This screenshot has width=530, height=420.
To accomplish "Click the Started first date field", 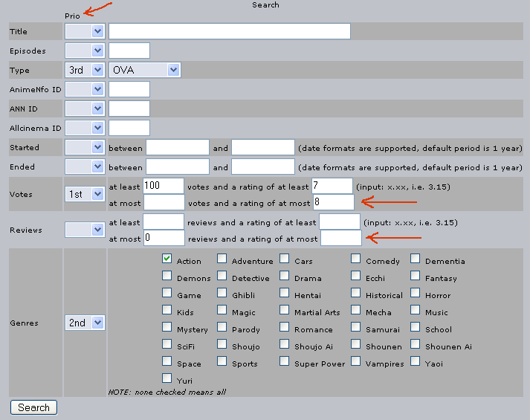I will [178, 147].
